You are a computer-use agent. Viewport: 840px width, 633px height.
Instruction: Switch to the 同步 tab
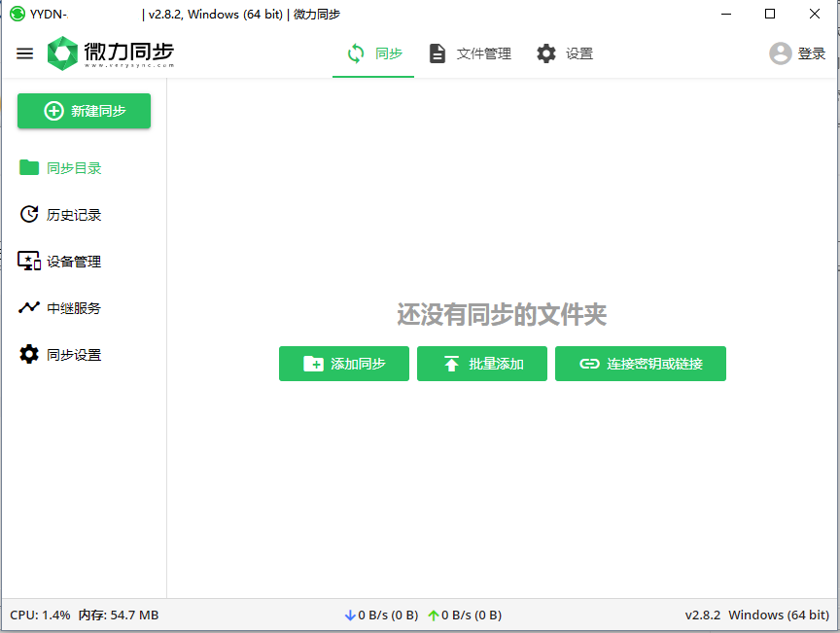(373, 53)
